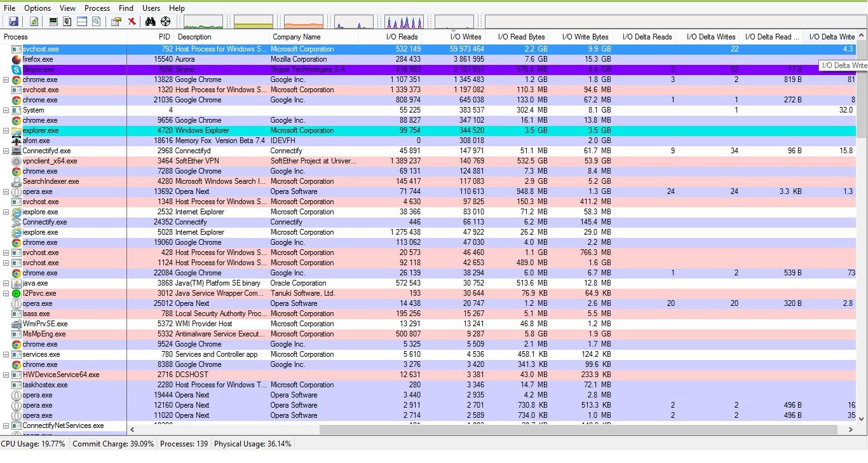Open the Users menu

pyautogui.click(x=151, y=8)
